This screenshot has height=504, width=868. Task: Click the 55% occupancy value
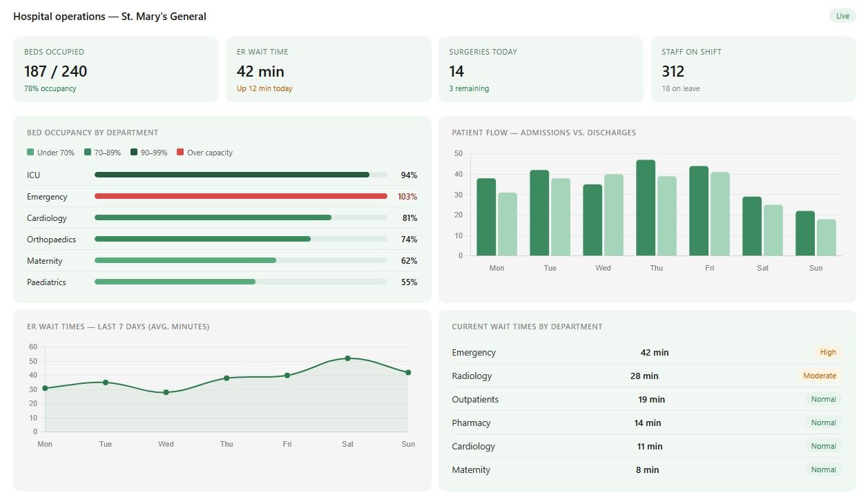(x=409, y=282)
